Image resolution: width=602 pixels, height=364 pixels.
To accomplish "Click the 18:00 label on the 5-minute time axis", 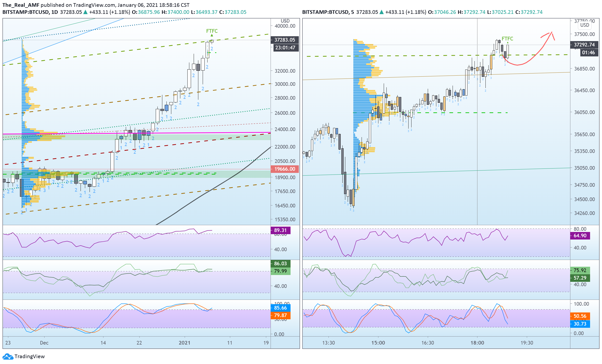I will (477, 343).
